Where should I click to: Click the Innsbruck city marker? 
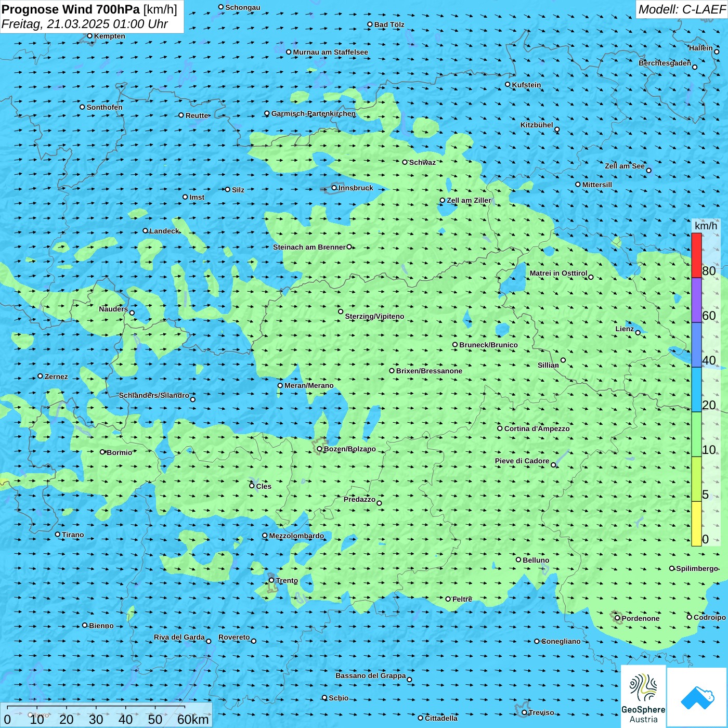tap(334, 188)
